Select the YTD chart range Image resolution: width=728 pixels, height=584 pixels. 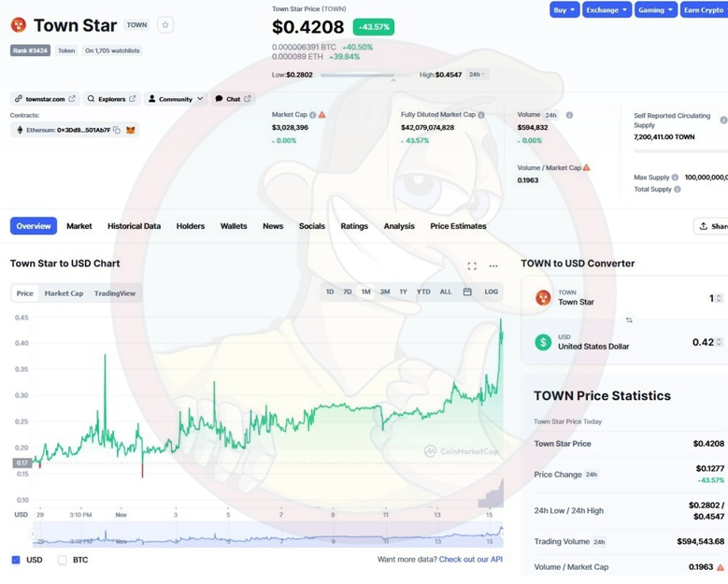click(423, 292)
